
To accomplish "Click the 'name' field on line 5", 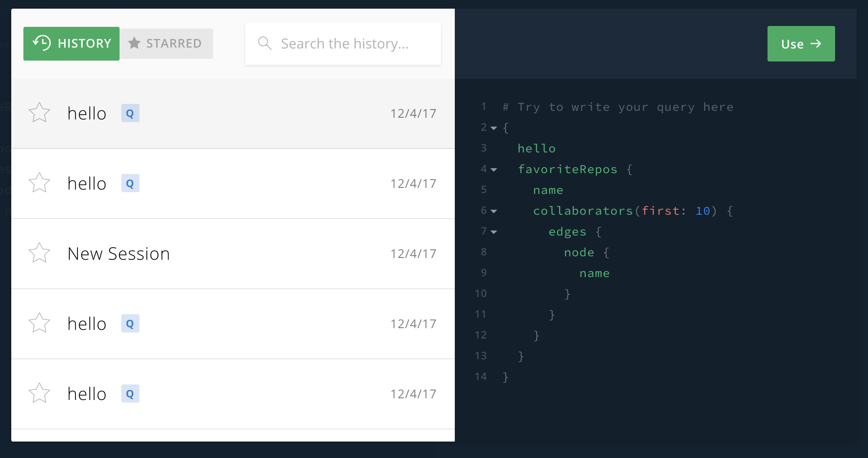I will 548,190.
